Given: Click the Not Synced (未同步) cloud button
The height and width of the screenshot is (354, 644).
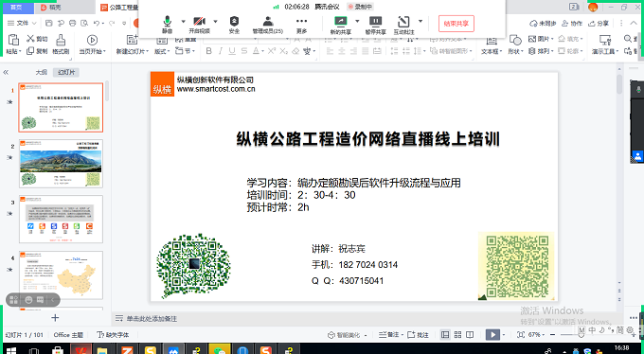Looking at the screenshot, I should (x=543, y=24).
